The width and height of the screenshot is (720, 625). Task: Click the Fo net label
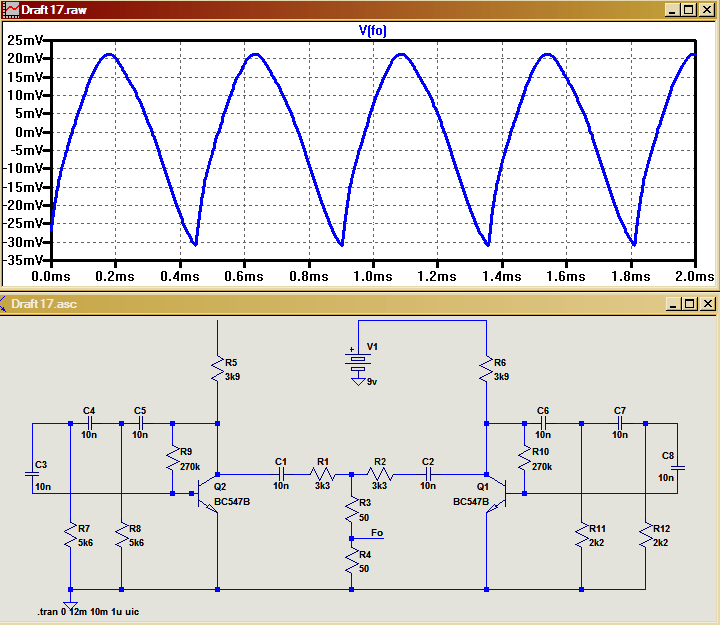click(377, 533)
